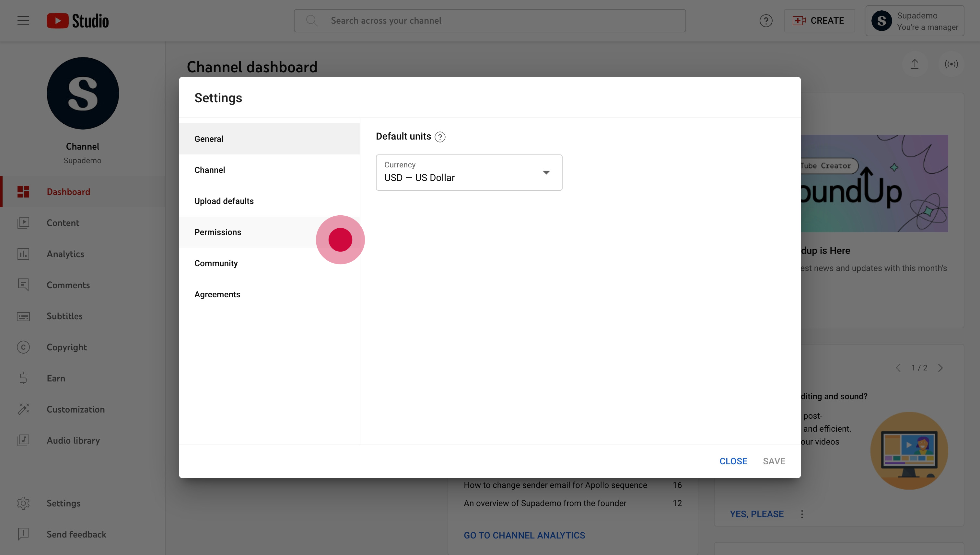Click the Settings gear in the sidebar
The image size is (980, 555).
tap(23, 503)
